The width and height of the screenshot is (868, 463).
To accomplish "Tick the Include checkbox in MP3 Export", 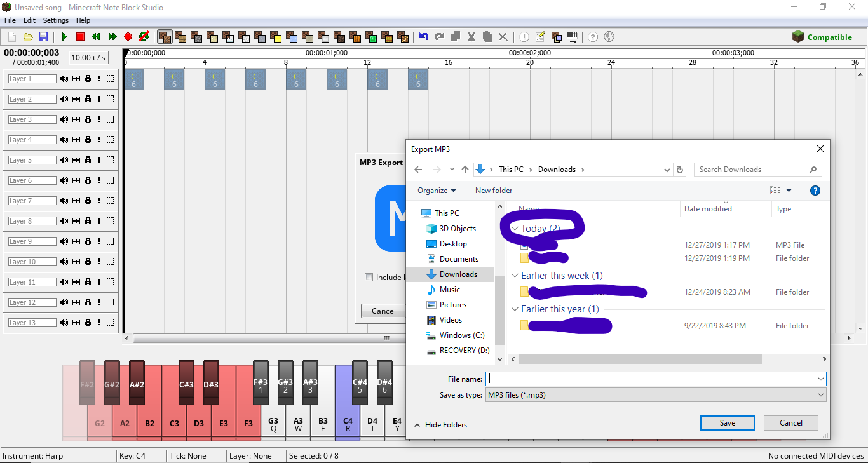I will pos(369,277).
